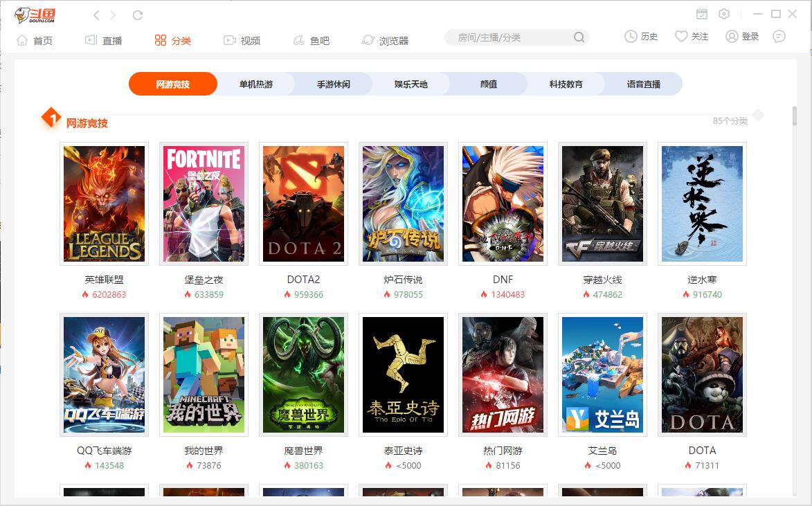Open 历史 viewing history

pyautogui.click(x=641, y=37)
